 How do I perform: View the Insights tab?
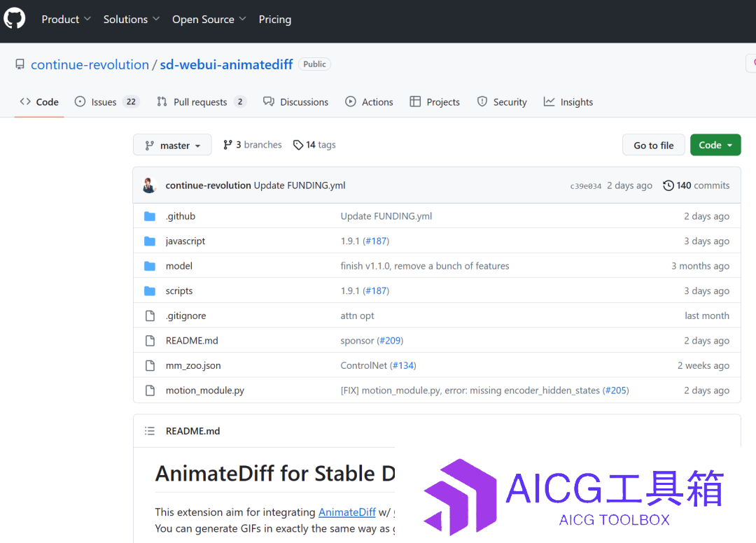[x=568, y=102]
